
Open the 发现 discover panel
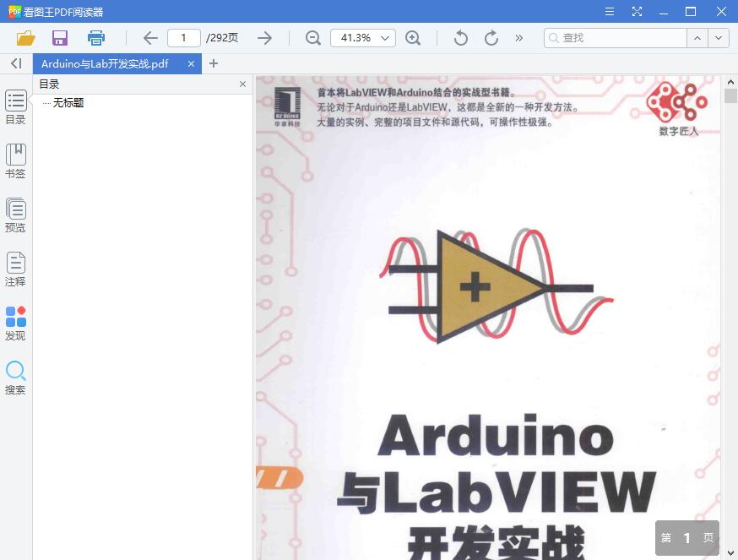pos(15,323)
